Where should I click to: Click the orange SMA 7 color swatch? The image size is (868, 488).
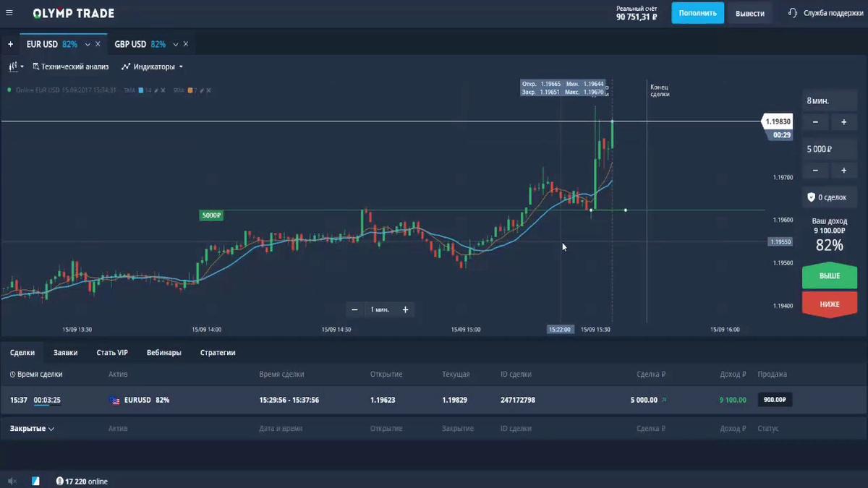190,90
